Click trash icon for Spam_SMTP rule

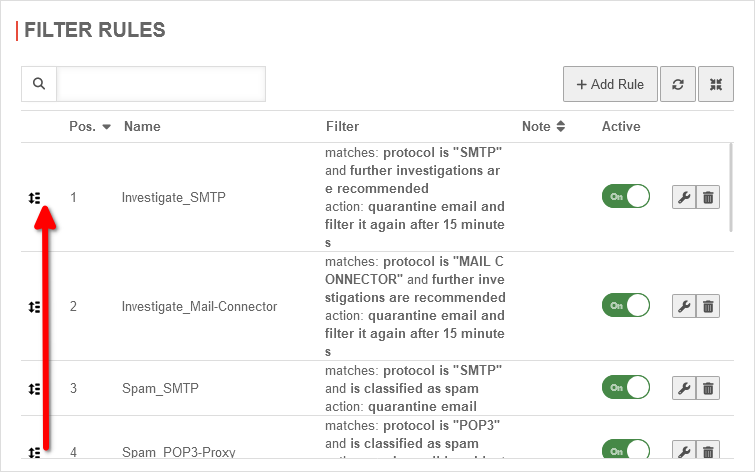[x=708, y=388]
